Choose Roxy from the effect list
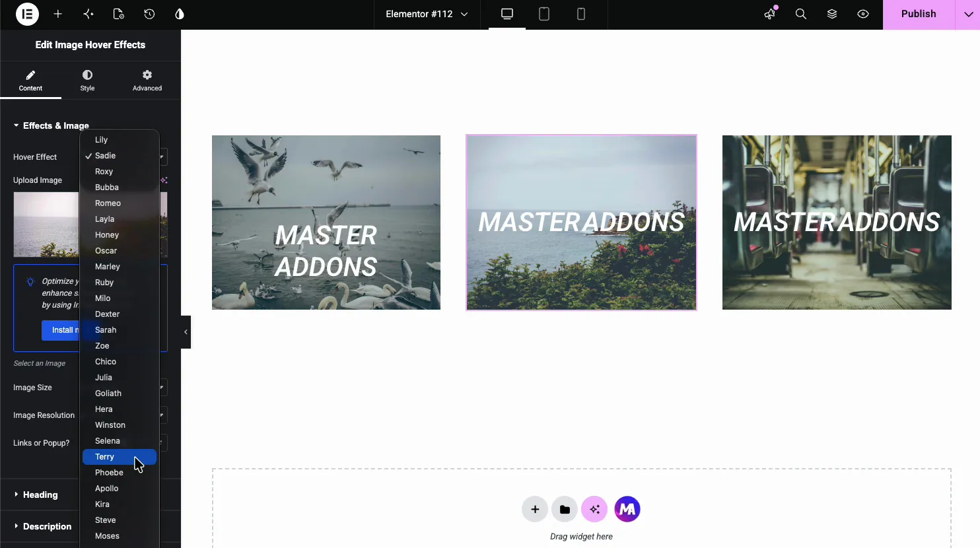 tap(120, 172)
